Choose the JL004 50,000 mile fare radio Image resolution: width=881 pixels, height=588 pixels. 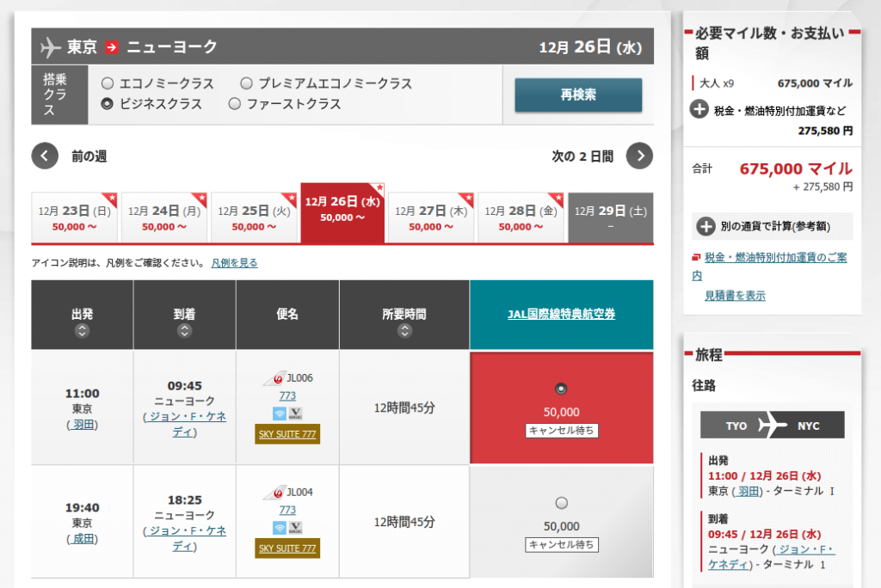click(x=561, y=503)
